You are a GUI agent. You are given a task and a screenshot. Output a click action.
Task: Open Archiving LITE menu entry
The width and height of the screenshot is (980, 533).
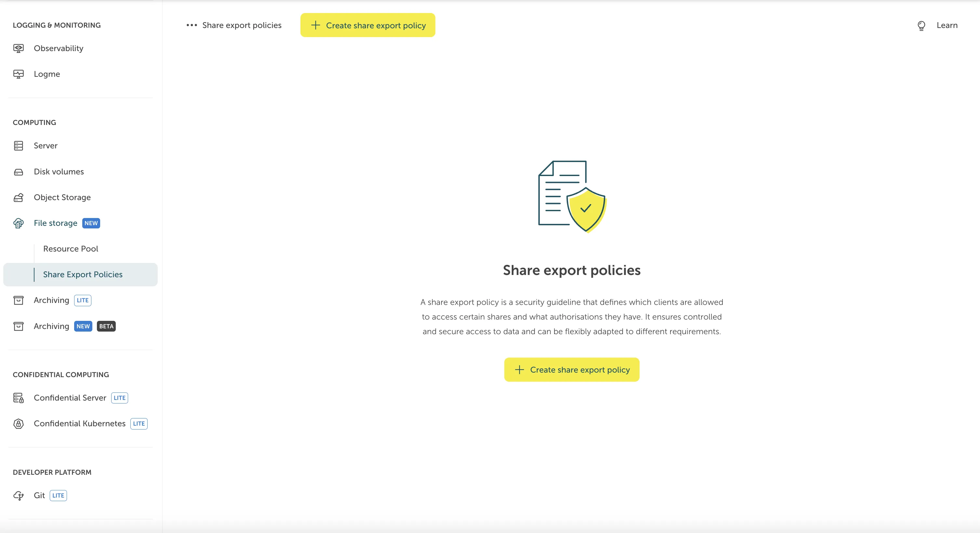pos(51,300)
